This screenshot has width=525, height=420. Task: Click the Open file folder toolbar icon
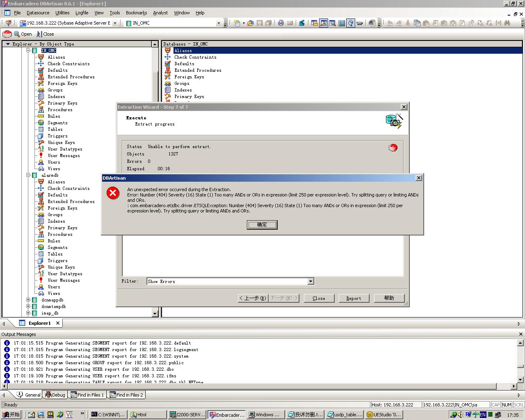coord(250,23)
